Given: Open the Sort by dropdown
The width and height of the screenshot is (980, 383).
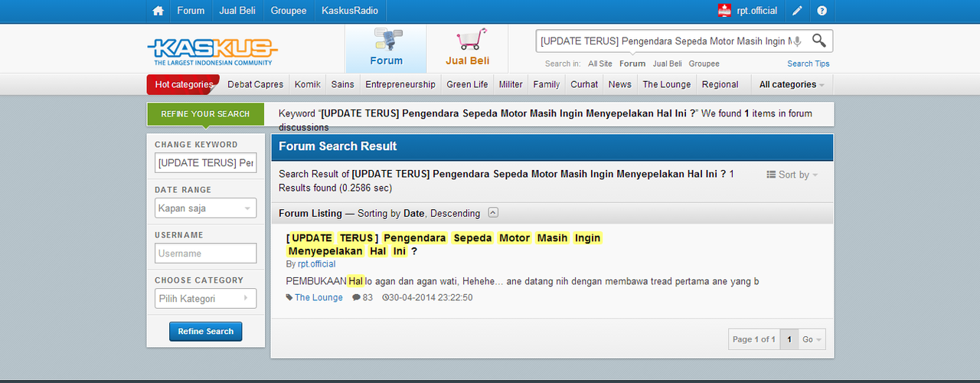Looking at the screenshot, I should 792,175.
